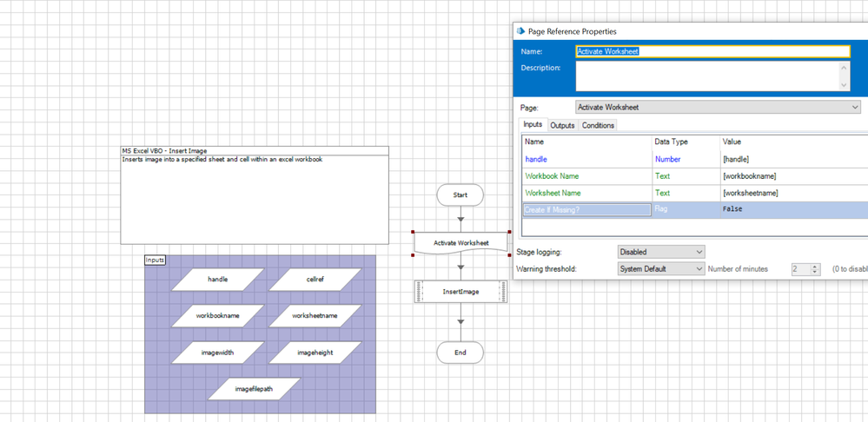The width and height of the screenshot is (868, 422).
Task: Select the worksheetname data item
Action: 315,316
